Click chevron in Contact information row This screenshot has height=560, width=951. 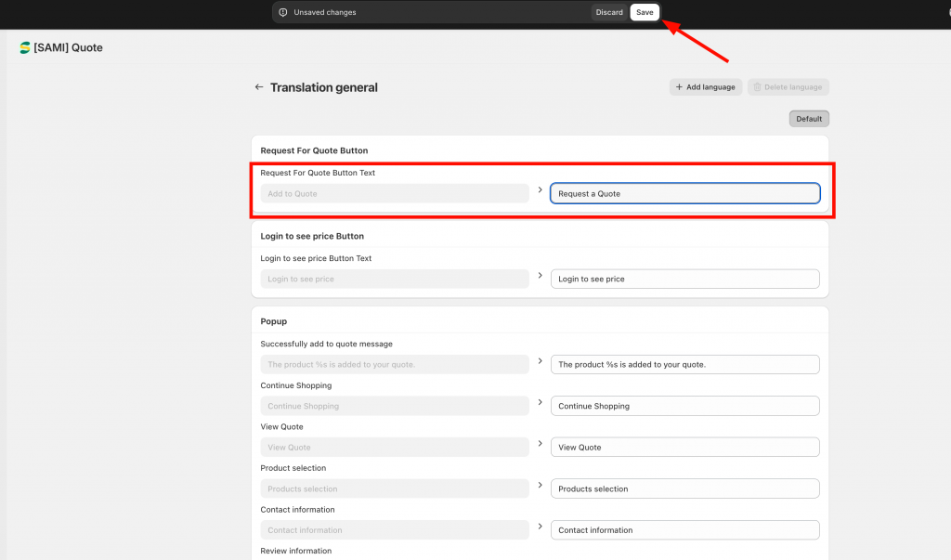tap(540, 526)
